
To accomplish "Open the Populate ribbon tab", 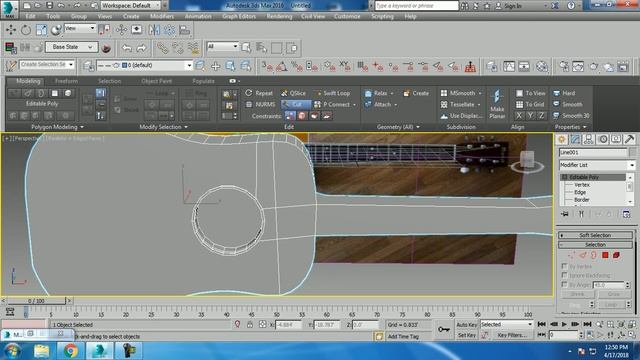I will coord(203,81).
